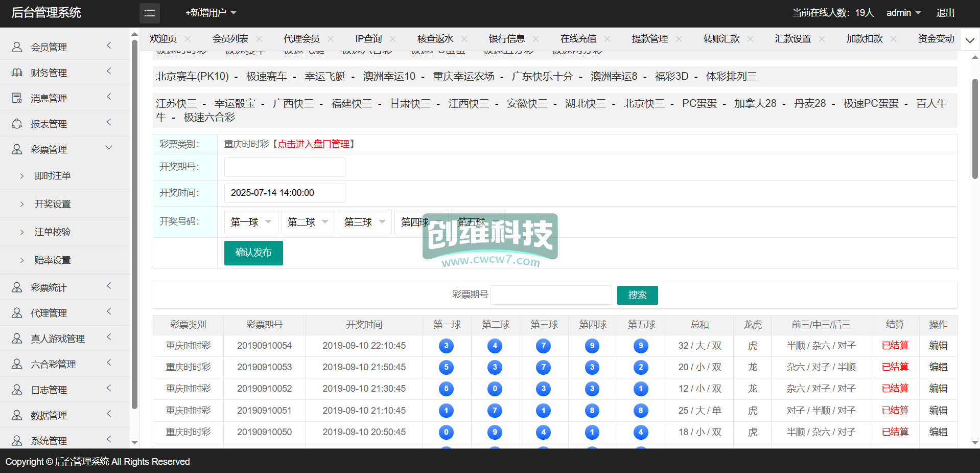Close the 提款管理 tab

tap(679, 39)
